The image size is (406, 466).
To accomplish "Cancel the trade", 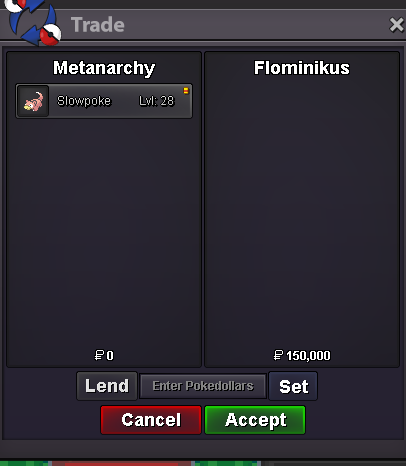I will [151, 420].
